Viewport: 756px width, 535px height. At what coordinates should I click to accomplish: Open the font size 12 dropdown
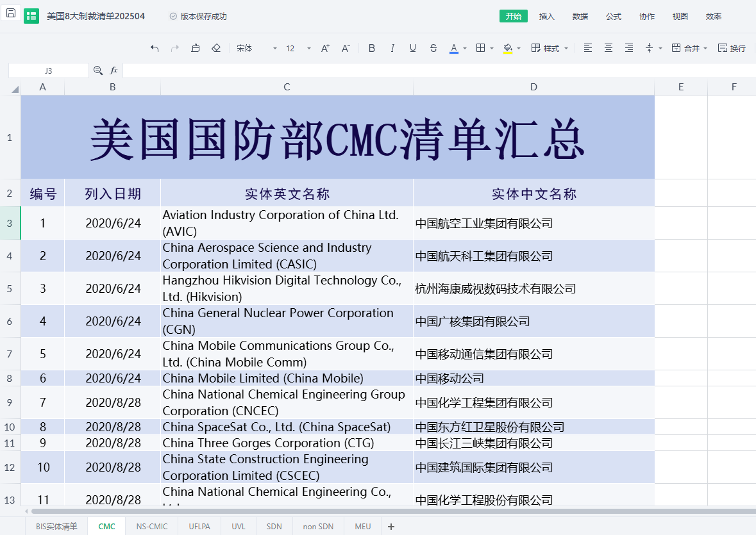[x=298, y=48]
